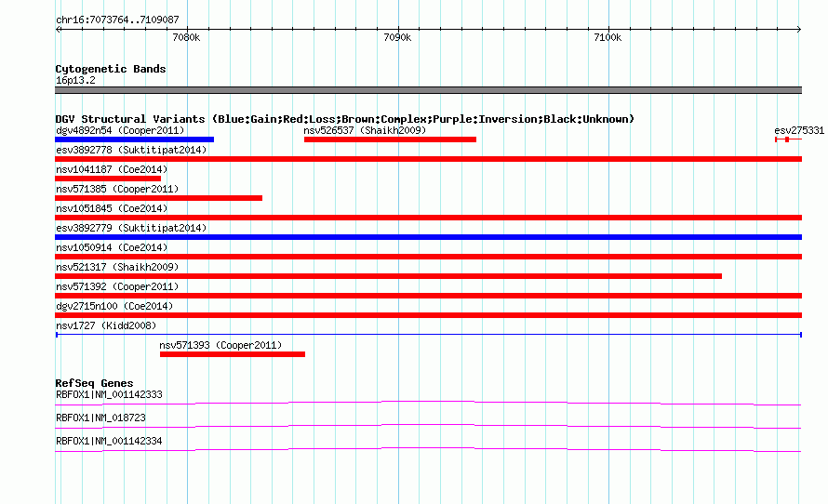Click the 16p13.2 band label
Screen dimensions: 828x504
point(75,80)
